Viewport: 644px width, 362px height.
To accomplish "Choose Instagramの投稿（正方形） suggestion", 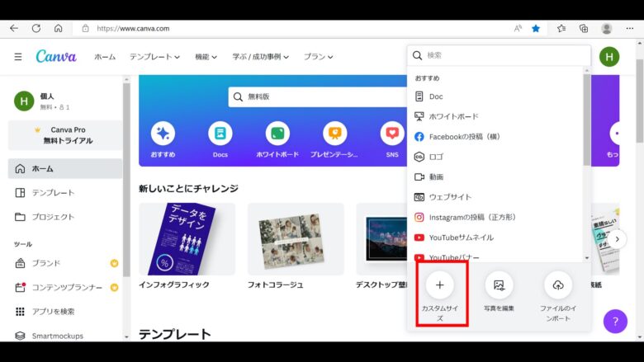I will point(495,217).
